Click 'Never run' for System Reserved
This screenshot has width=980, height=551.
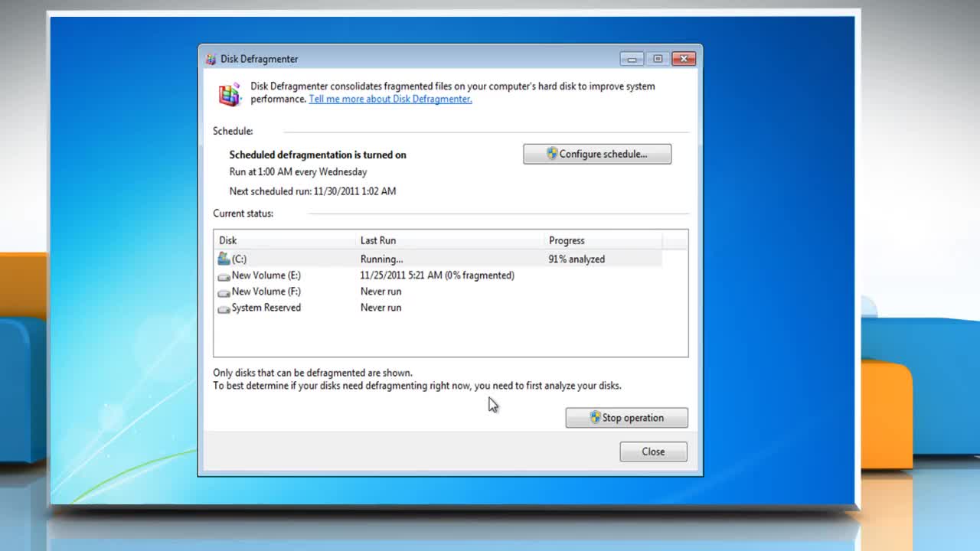tap(381, 308)
